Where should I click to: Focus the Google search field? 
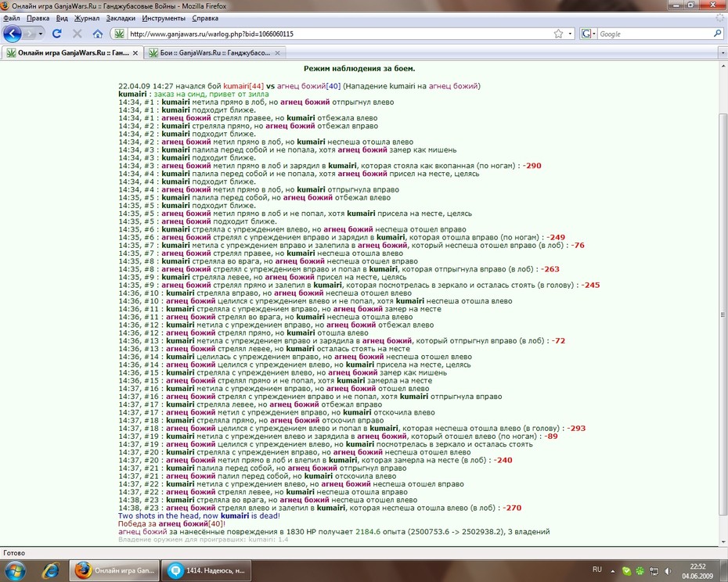coord(655,34)
